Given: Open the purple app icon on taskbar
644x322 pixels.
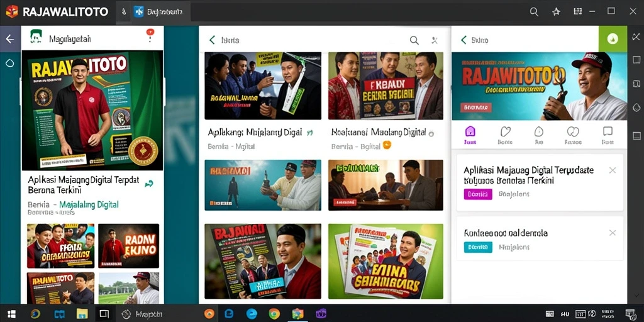Looking at the screenshot, I should [x=321, y=314].
